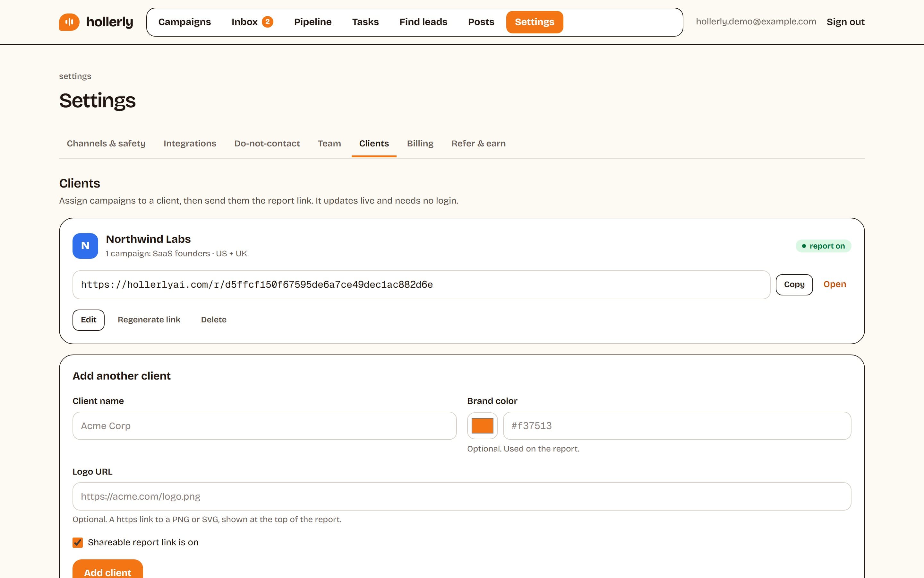Screen dimensions: 924x578
Task: Open the Northwind Labs report link
Action: pos(835,285)
